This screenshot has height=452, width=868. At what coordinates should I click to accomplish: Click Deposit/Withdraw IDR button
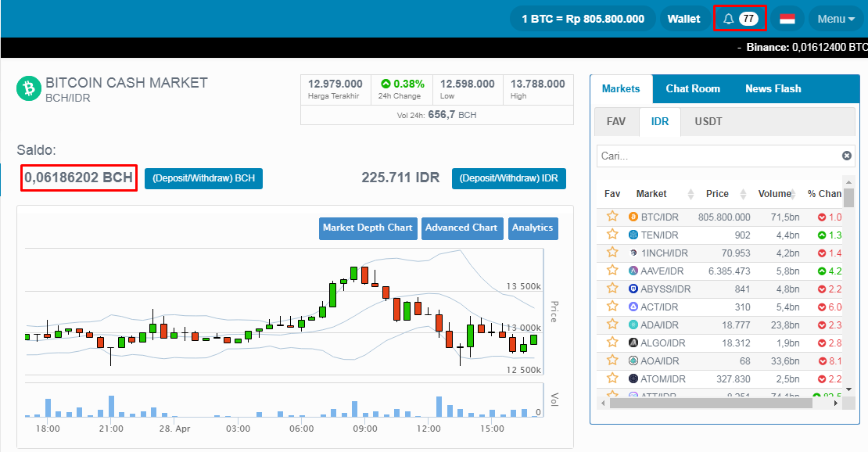[x=509, y=178]
